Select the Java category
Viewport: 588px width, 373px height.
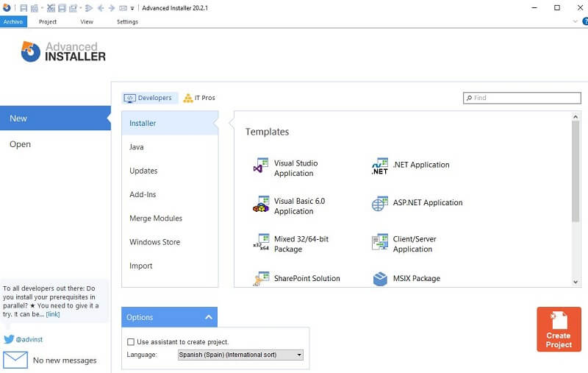click(x=170, y=147)
